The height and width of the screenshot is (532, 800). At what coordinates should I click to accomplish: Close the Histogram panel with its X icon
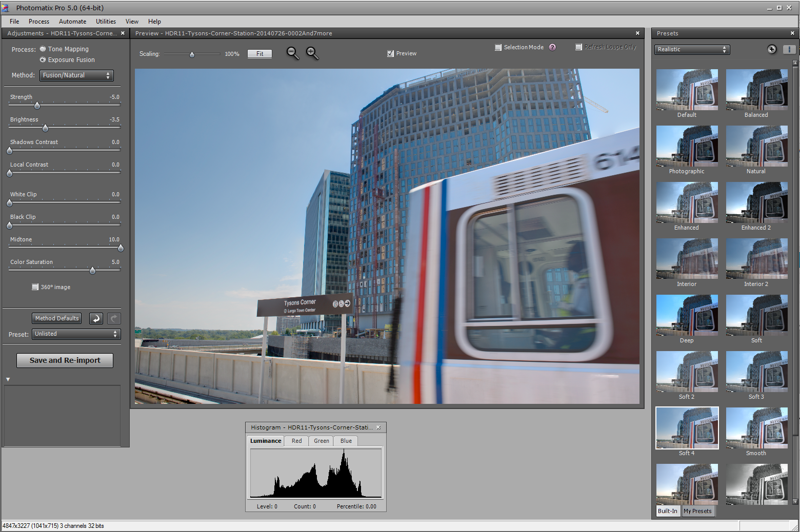[378, 427]
